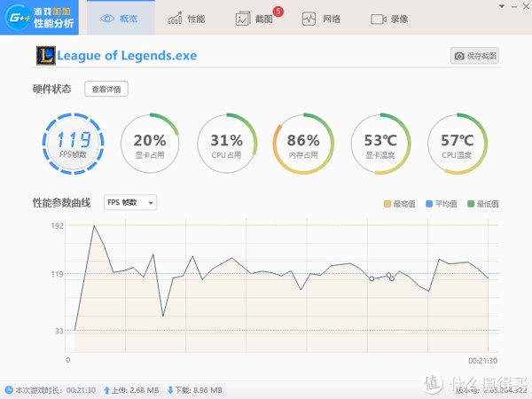The image size is (532, 399).
Task: Save screenshot with 保存截图 button
Action: pos(474,56)
